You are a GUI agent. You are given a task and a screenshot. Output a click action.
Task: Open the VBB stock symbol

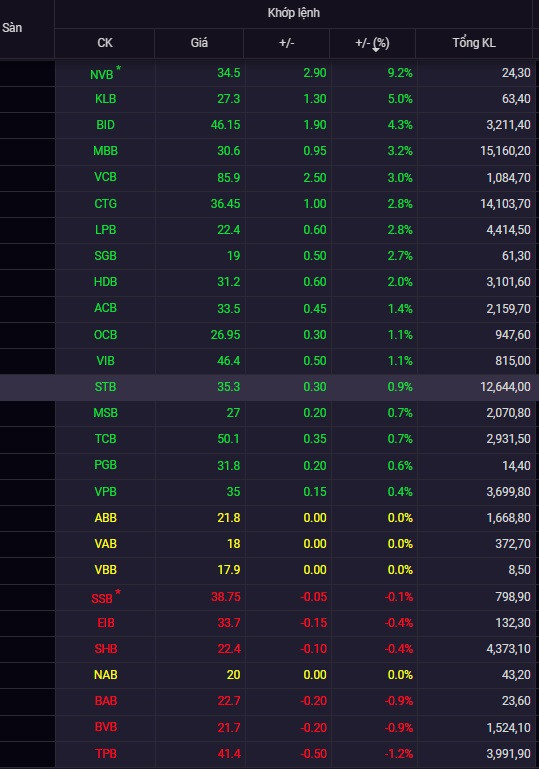(105, 570)
